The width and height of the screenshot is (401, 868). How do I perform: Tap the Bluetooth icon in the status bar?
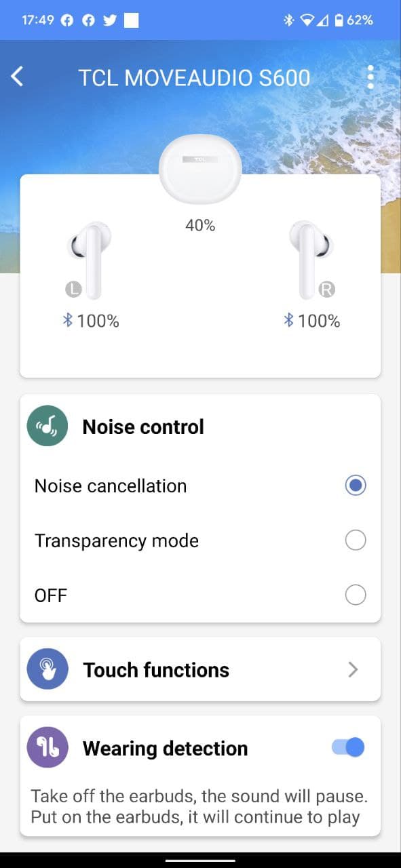288,20
